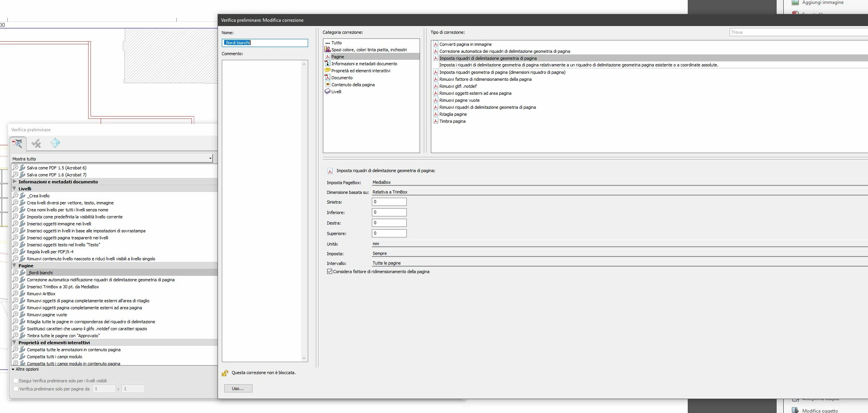
Task: Click the starting page number field
Action: pos(104,389)
